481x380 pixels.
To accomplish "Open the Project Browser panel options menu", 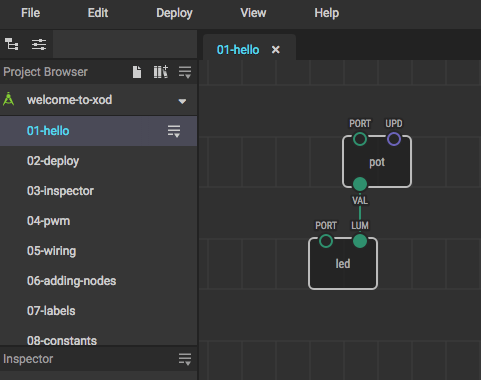I will click(x=185, y=72).
